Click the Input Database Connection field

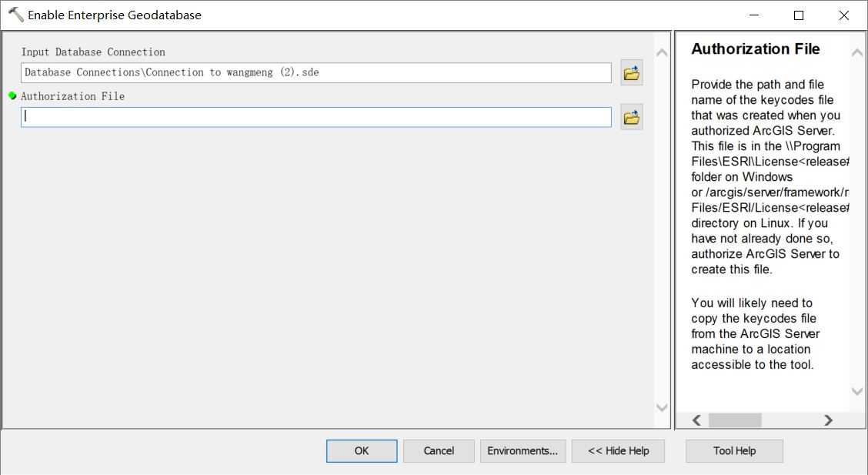coord(316,72)
